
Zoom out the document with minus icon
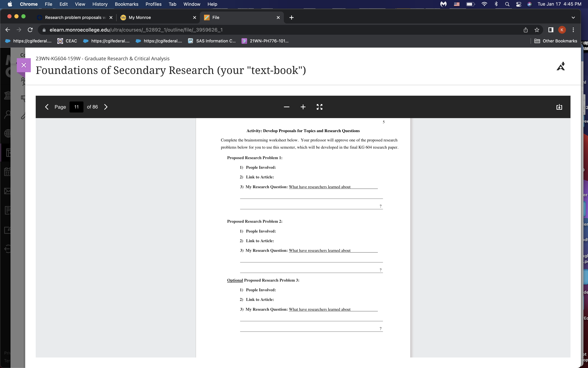tap(286, 107)
